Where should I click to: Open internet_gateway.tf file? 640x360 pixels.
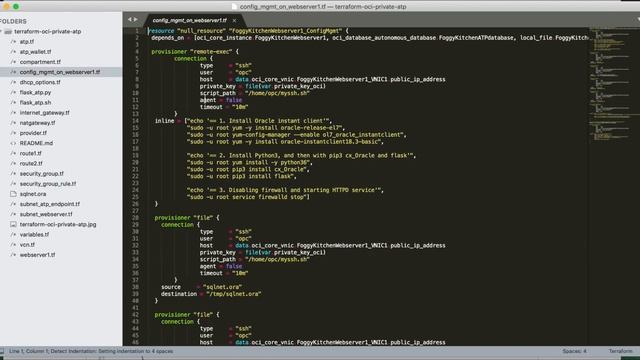[x=44, y=113]
